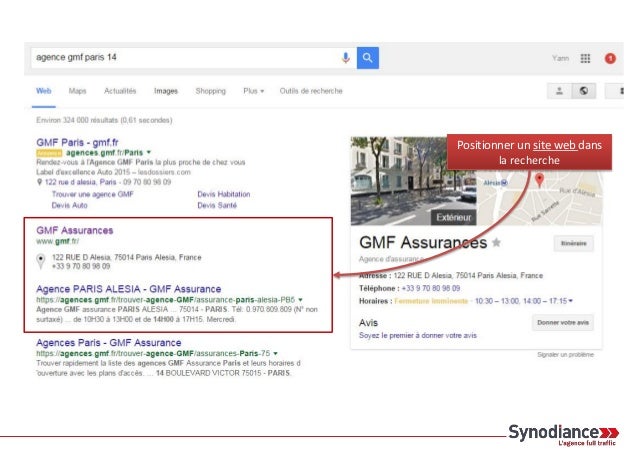Call the phone number +33 9 70 80 98 09
Viewport: 638px width, 463px height.
point(431,288)
